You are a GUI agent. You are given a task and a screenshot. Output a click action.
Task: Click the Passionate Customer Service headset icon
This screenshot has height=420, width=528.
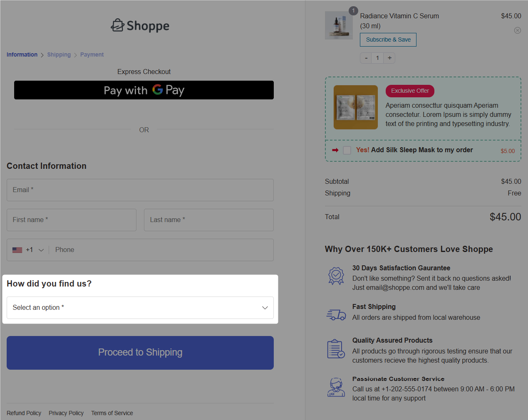(x=336, y=387)
